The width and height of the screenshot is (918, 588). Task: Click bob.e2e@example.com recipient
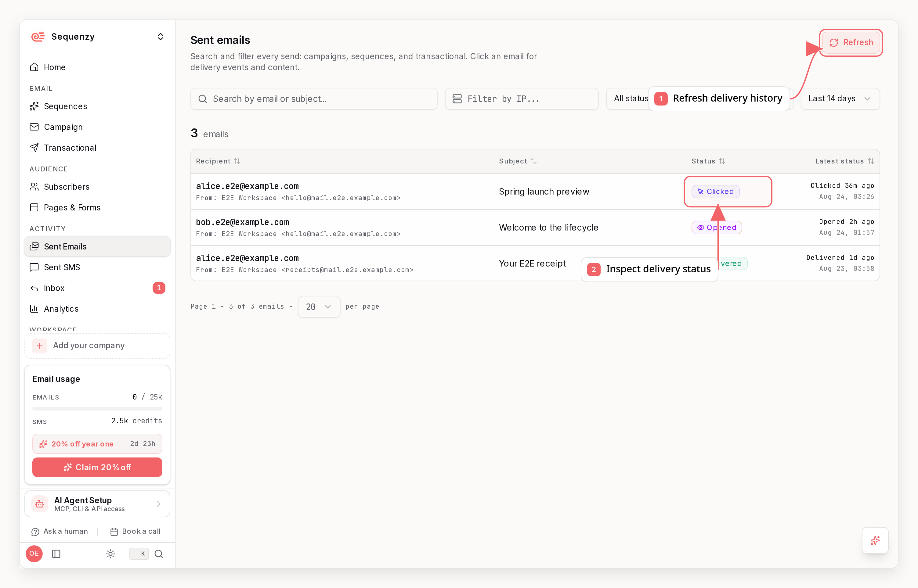pos(242,222)
